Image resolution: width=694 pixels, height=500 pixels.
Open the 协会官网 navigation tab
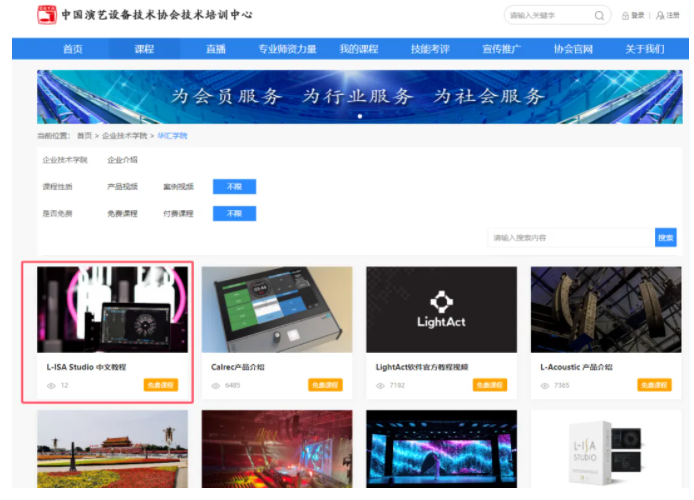click(x=573, y=49)
